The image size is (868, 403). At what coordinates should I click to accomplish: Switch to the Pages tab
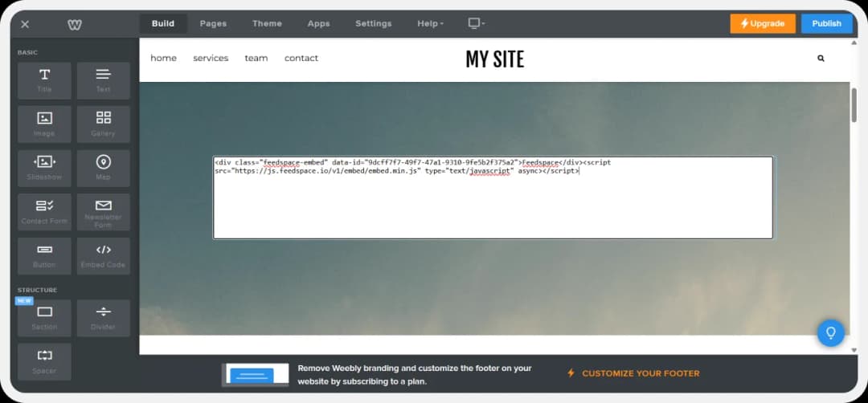tap(213, 24)
